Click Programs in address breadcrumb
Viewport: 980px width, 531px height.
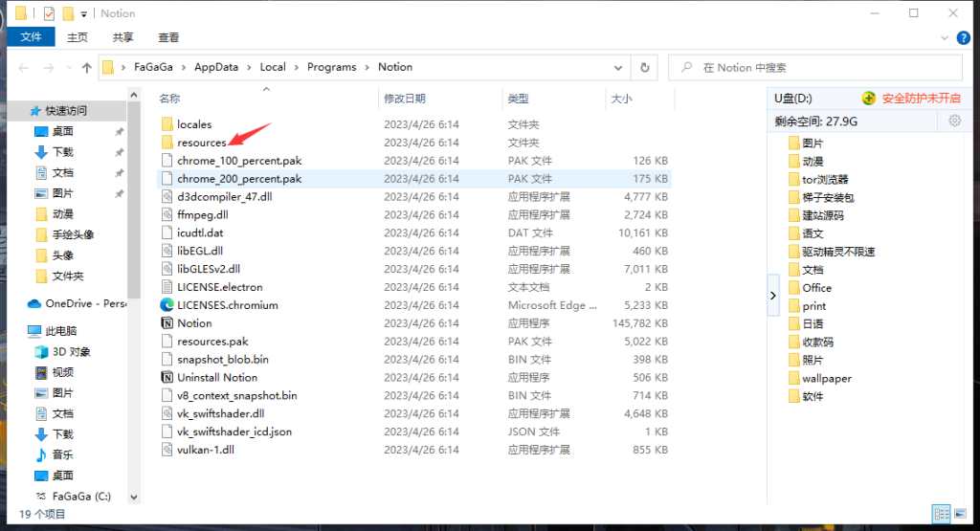331,67
